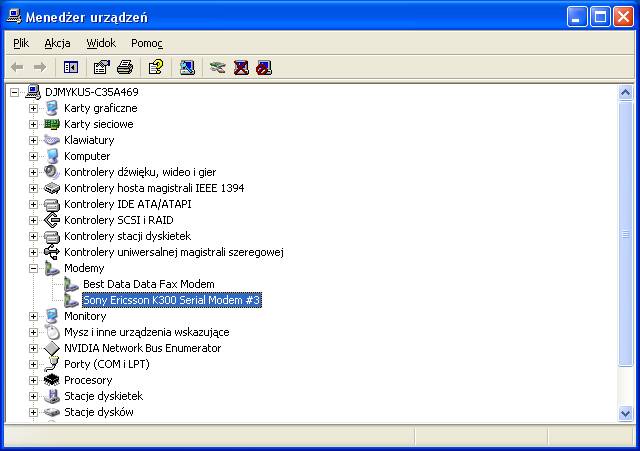This screenshot has width=640, height=451.
Task: Select the Modemy category label
Action: point(84,268)
